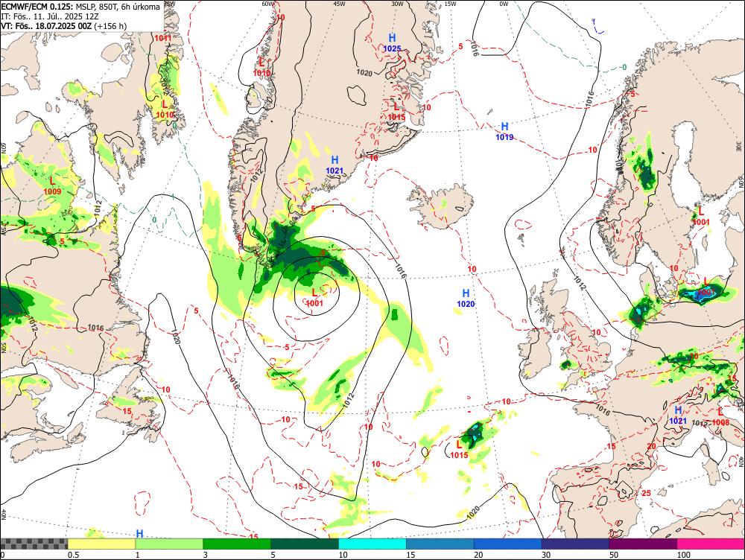Click the blue H marker above the legend bar
The height and width of the screenshot is (560, 745).
(140, 533)
